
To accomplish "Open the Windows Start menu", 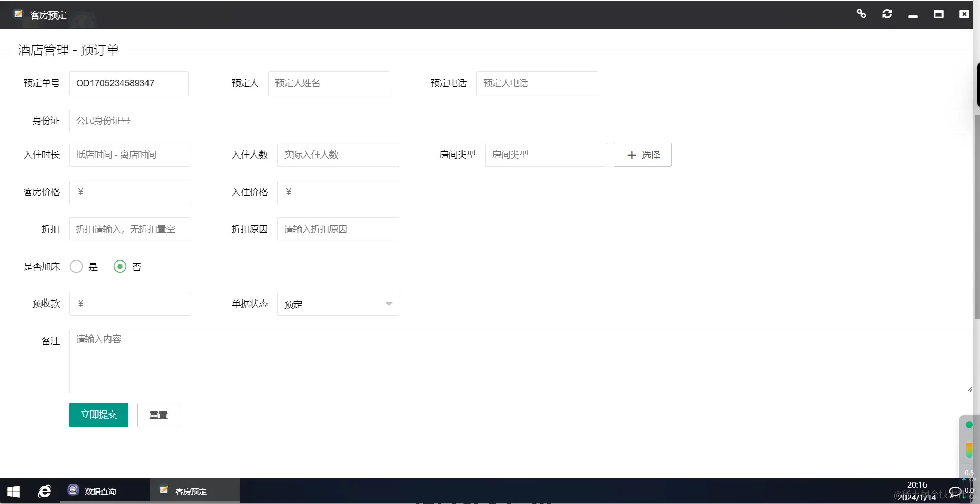I will 13,492.
